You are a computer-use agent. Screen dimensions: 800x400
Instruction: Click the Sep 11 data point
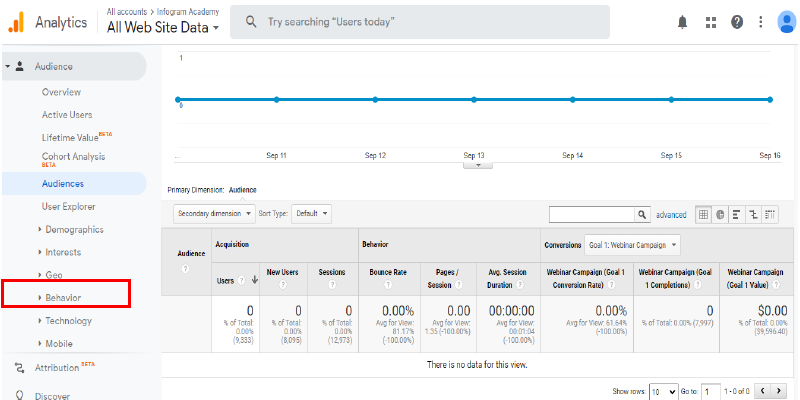(x=277, y=99)
